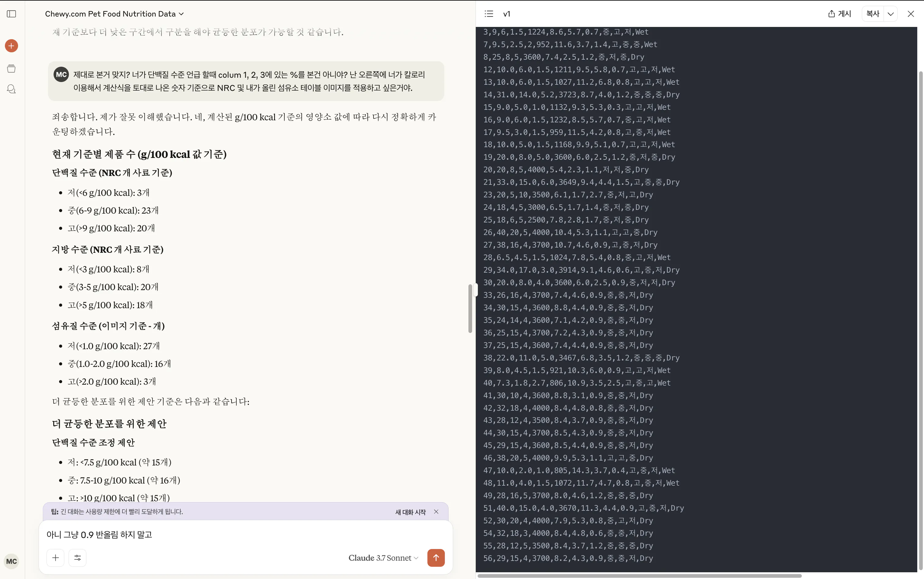
Task: Start a new chat with the orange plus icon
Action: [12, 46]
